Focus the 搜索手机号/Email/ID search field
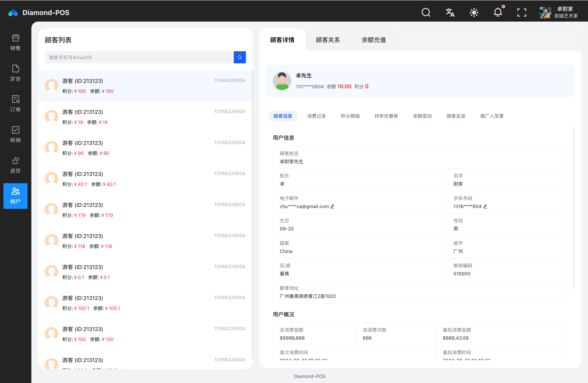The height and width of the screenshot is (383, 588). coord(139,57)
